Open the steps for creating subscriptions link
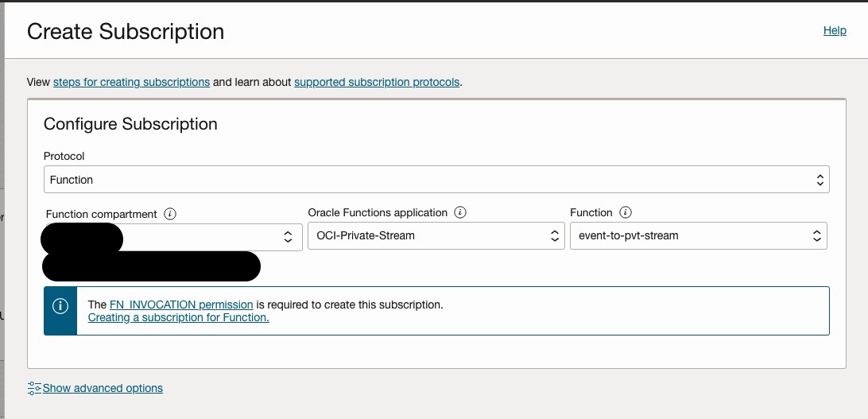The height and width of the screenshot is (419, 868). pyautogui.click(x=131, y=82)
